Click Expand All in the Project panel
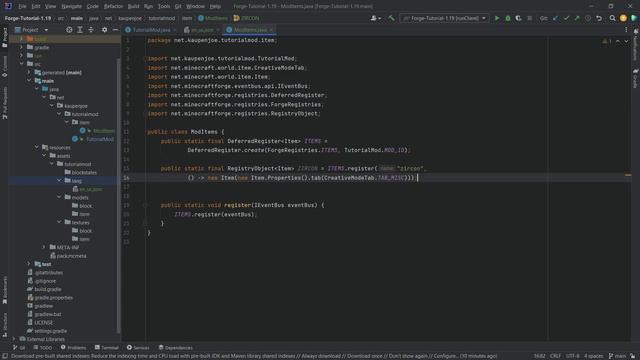This screenshot has height=360, width=640. coord(80,30)
